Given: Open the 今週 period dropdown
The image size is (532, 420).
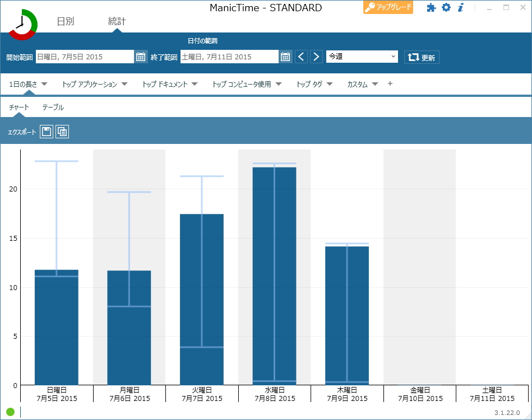Looking at the screenshot, I should coord(362,57).
